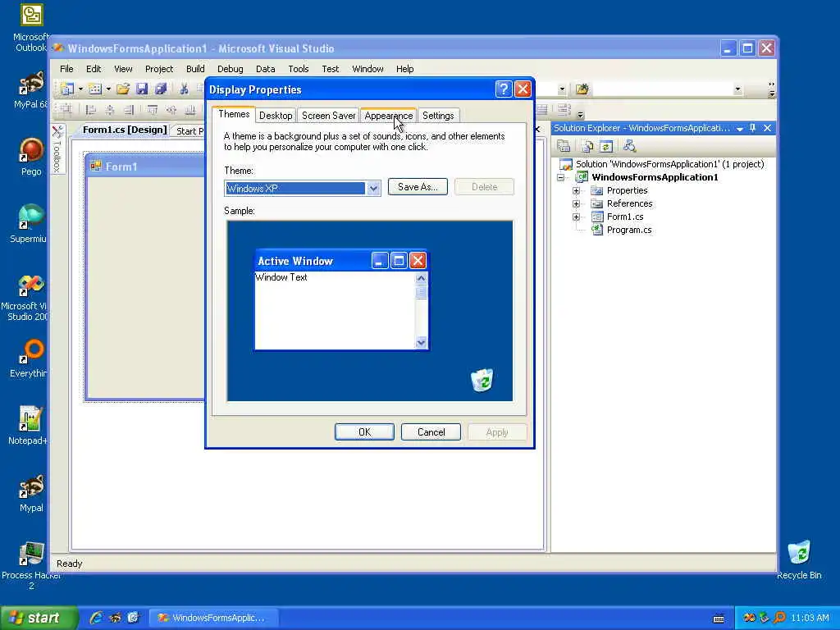This screenshot has width=840, height=630.
Task: Click the Cut scissors icon
Action: 184,89
